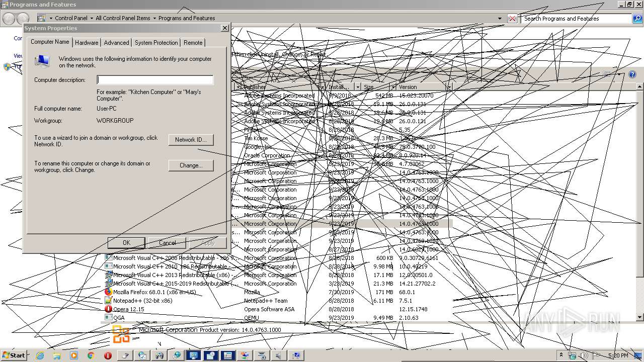Viewport: 644px width, 362px height.
Task: Close the System Properties dialog
Action: (x=224, y=28)
